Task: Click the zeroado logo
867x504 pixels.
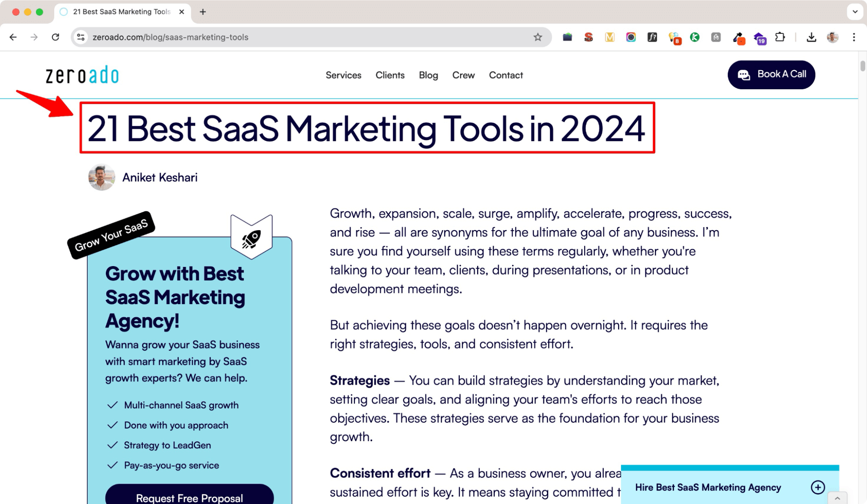Action: (82, 75)
